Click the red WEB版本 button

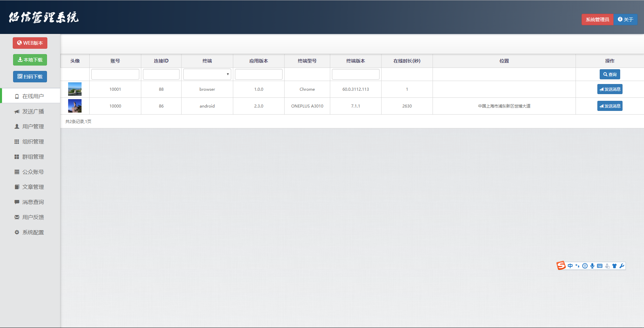pyautogui.click(x=30, y=43)
